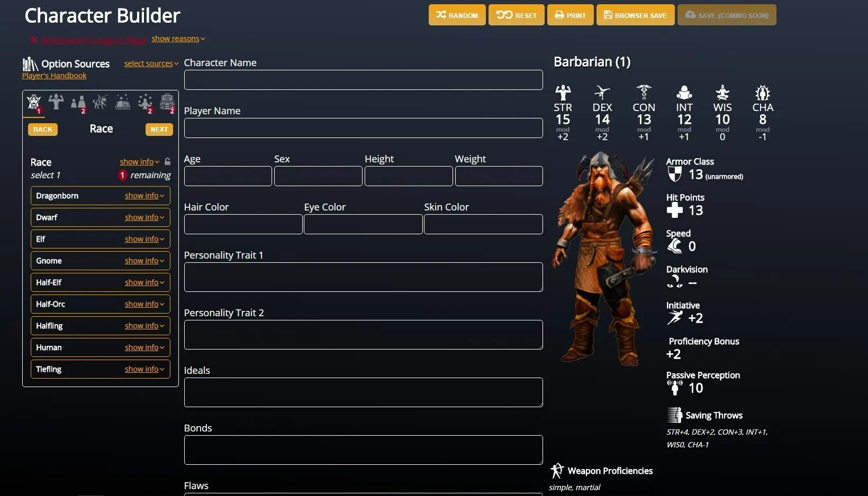Click the DEX dexterity icon
868x496 pixels.
602,93
